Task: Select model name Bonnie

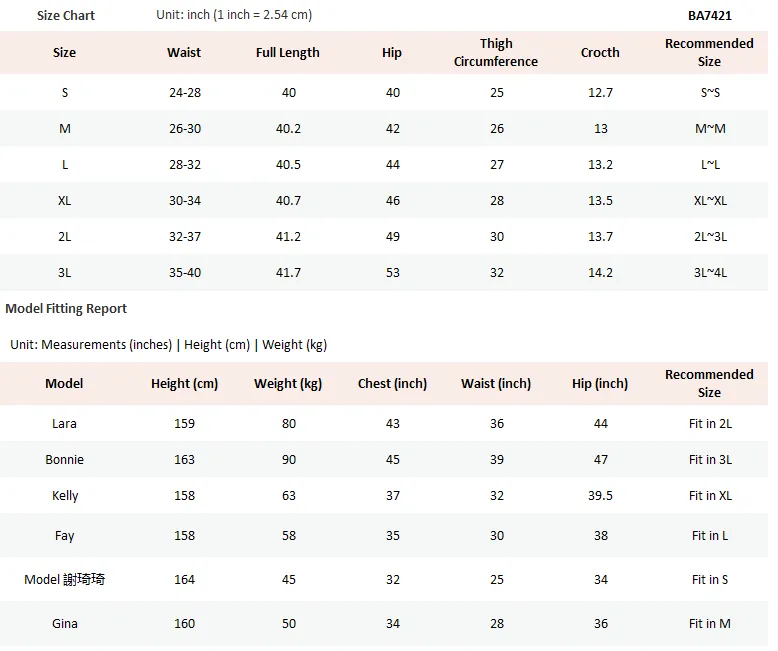Action: click(x=65, y=459)
